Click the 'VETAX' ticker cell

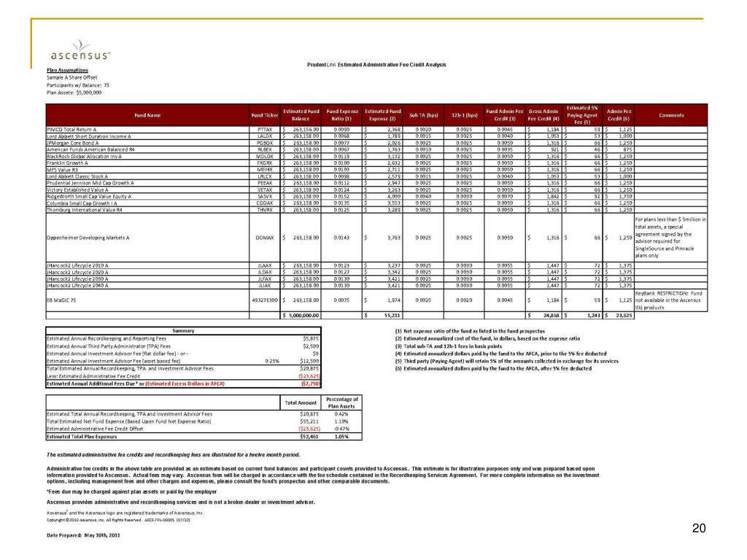coord(264,190)
